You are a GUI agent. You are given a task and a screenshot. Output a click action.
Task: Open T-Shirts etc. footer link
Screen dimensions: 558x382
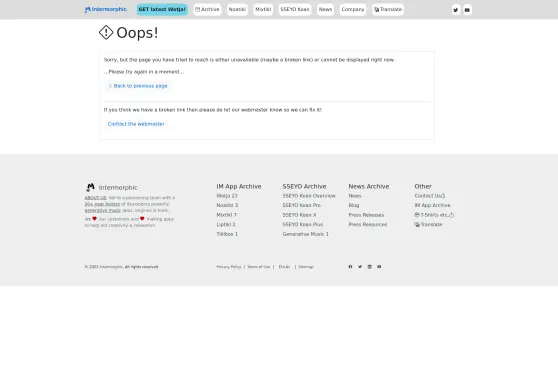click(434, 215)
